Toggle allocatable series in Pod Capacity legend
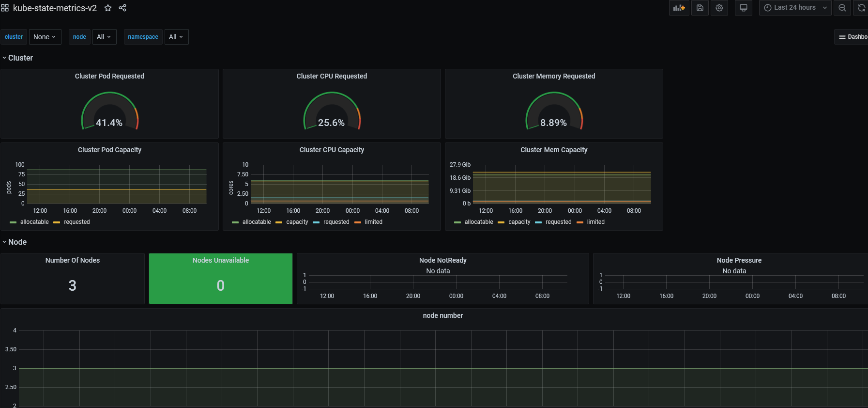 click(x=34, y=222)
